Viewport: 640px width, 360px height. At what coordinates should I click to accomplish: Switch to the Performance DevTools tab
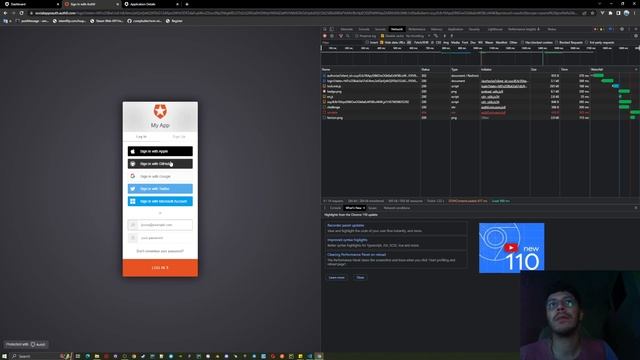(x=417, y=29)
